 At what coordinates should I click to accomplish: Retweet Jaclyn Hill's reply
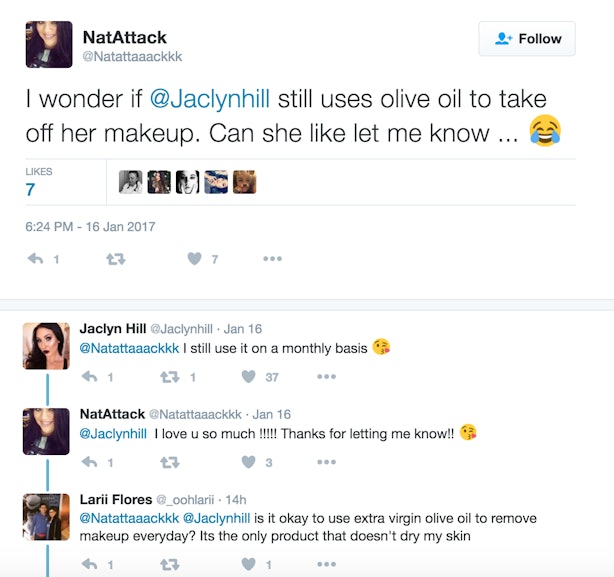tap(170, 377)
